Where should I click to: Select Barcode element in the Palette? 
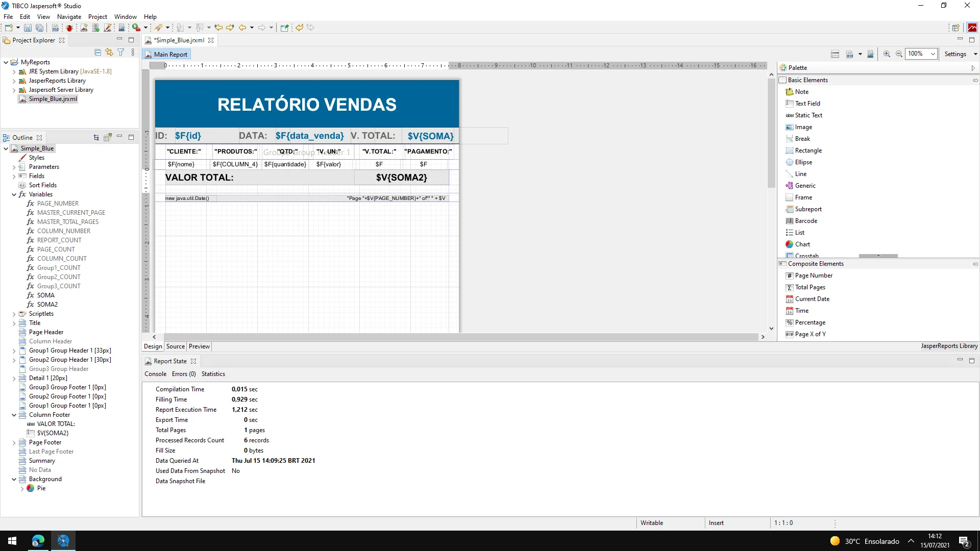pos(806,221)
